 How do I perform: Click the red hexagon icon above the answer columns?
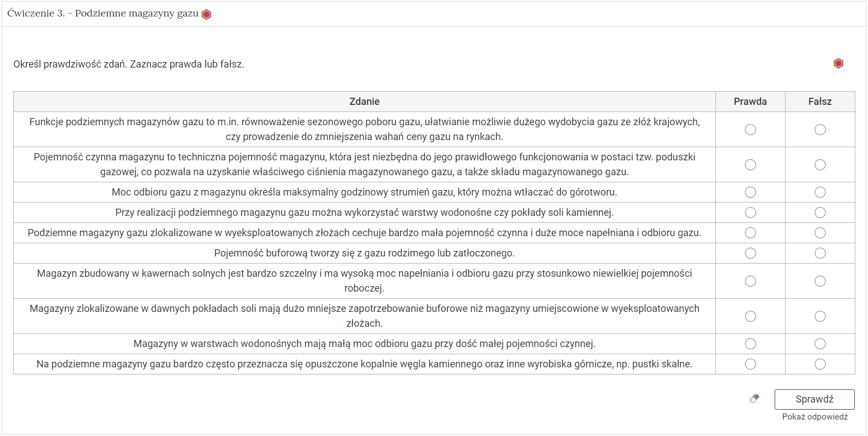838,63
